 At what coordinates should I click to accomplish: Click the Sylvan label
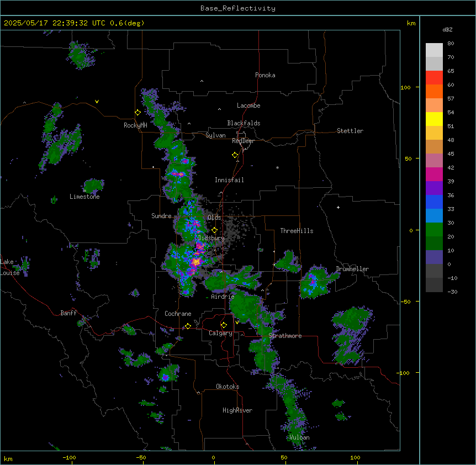coord(215,135)
